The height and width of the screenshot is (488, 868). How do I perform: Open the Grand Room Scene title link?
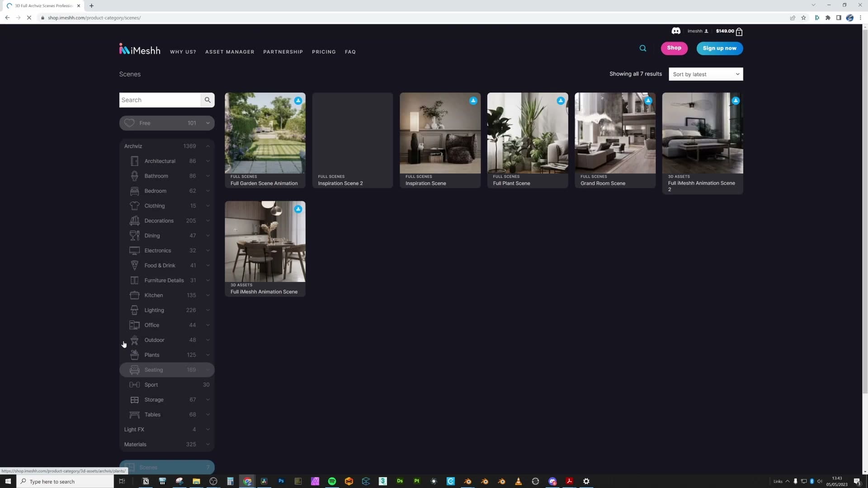(603, 183)
